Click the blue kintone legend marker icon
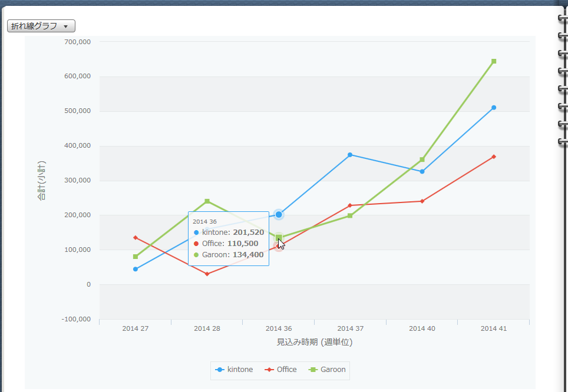This screenshot has width=568, height=392. [220, 370]
